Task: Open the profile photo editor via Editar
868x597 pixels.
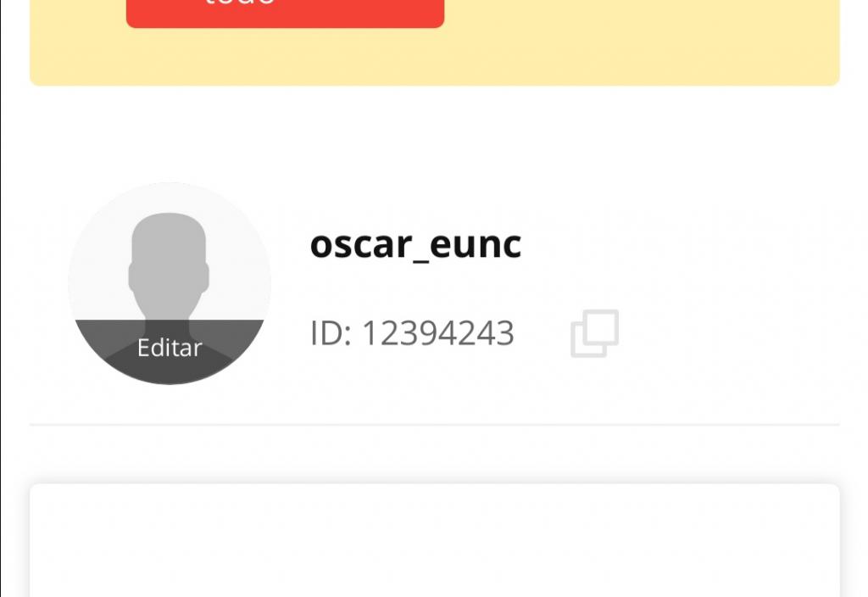Action: pyautogui.click(x=170, y=348)
